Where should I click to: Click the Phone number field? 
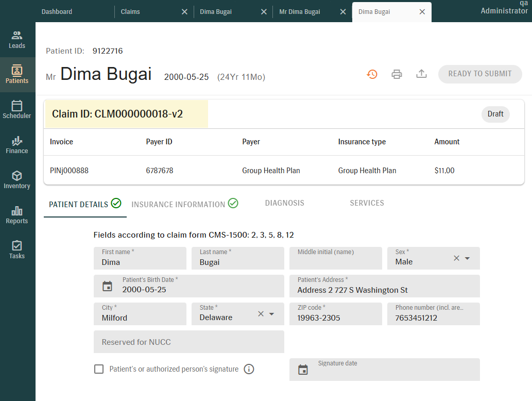(x=433, y=314)
